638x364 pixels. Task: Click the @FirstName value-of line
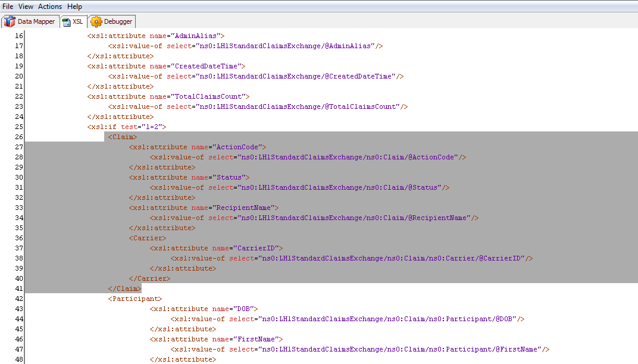(x=360, y=349)
